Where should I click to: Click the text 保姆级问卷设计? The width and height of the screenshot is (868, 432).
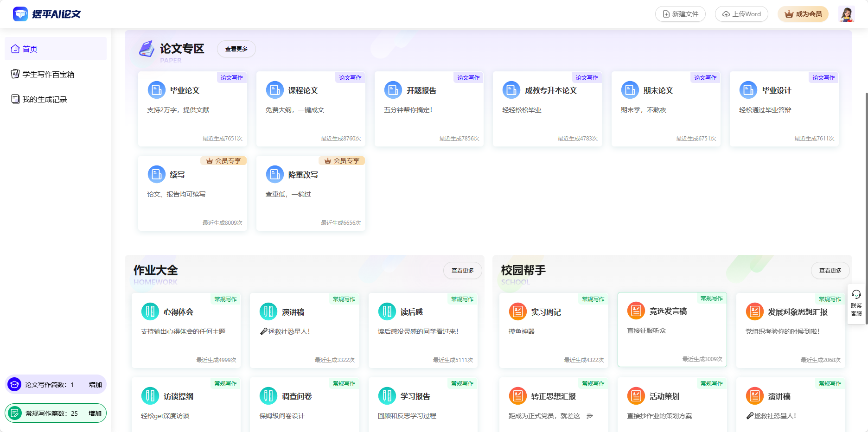coord(282,416)
